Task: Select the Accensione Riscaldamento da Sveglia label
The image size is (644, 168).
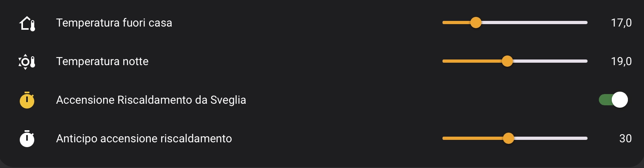Action: (151, 100)
